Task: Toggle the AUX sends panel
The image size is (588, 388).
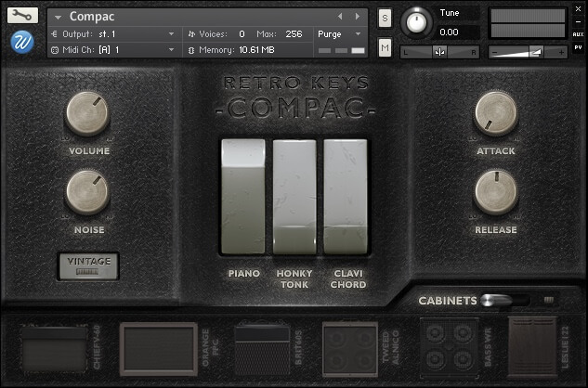Action: pyautogui.click(x=578, y=34)
